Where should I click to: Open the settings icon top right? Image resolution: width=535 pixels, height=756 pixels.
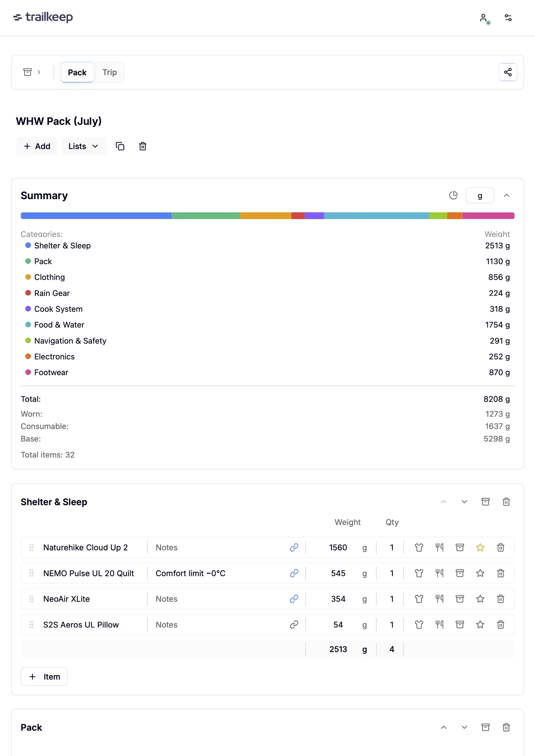508,18
